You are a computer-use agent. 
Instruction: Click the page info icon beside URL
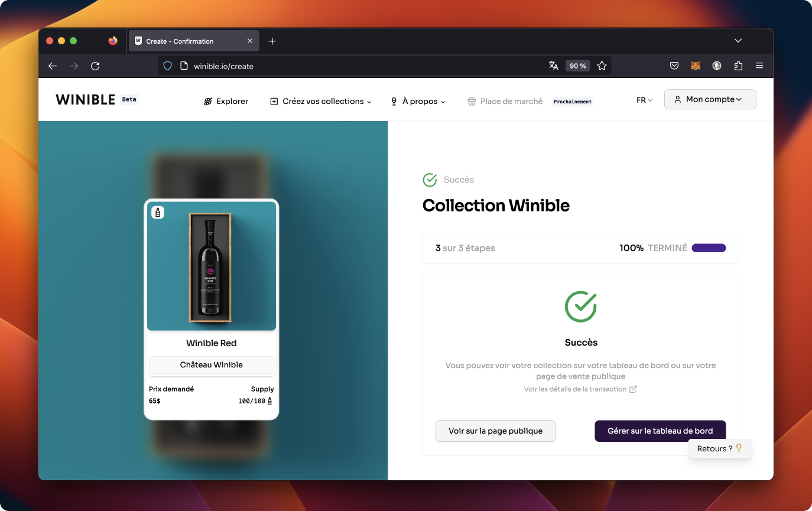tap(183, 66)
